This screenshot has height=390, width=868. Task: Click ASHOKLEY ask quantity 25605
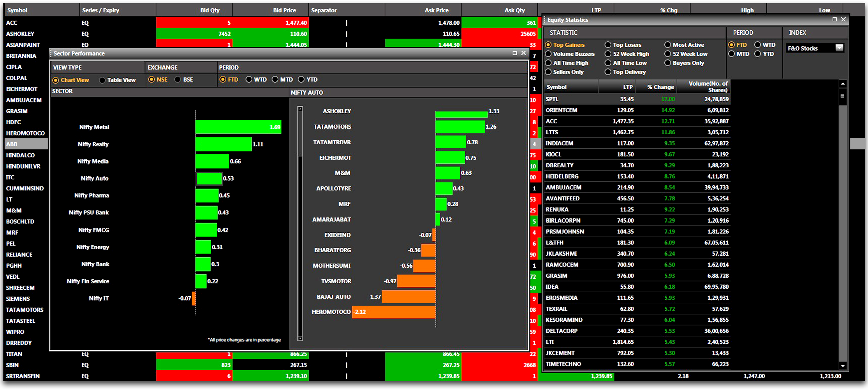500,33
